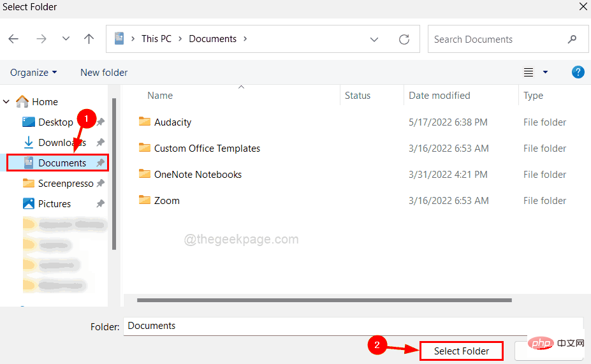Go up one folder level

89,38
